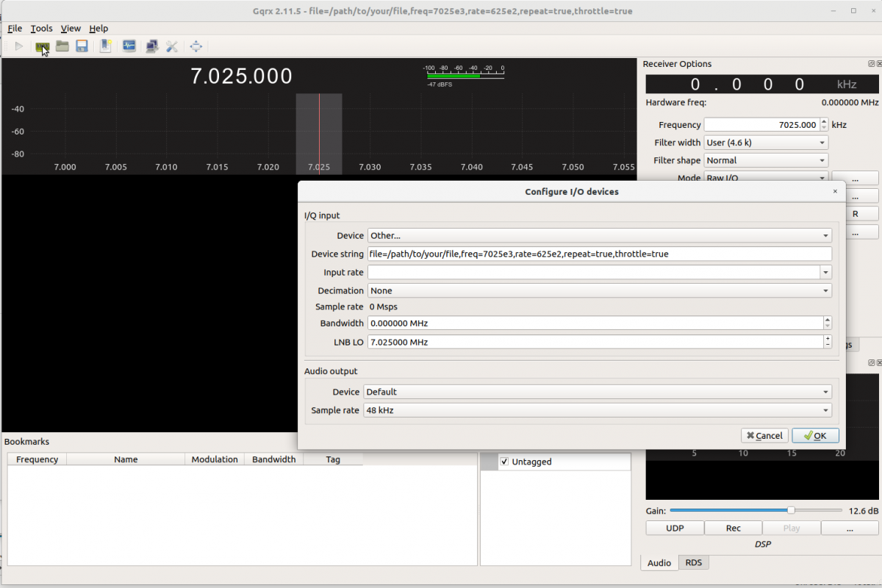Click the remote control computers icon
The image size is (882, 588).
coord(152,46)
